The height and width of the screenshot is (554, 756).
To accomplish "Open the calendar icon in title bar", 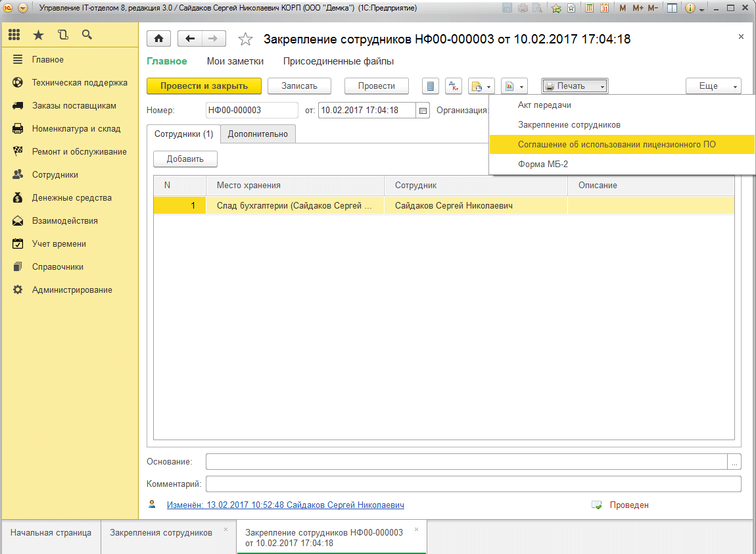I will (604, 8).
